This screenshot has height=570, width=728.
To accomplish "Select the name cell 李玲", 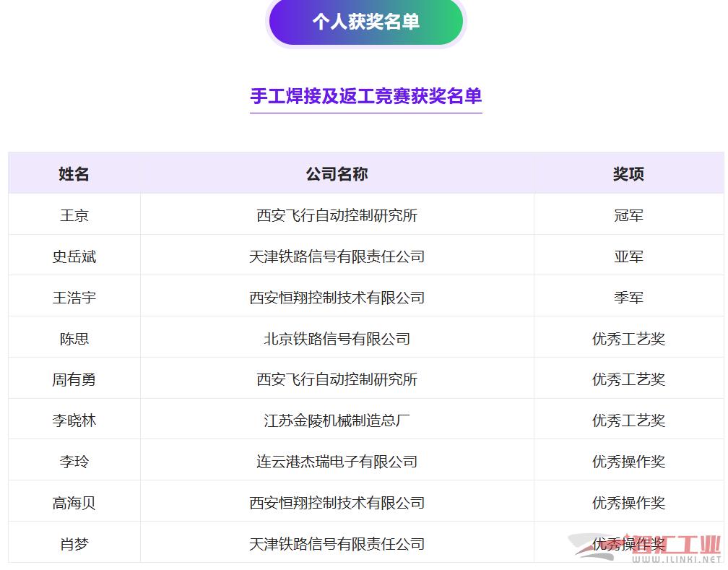I will (x=74, y=462).
